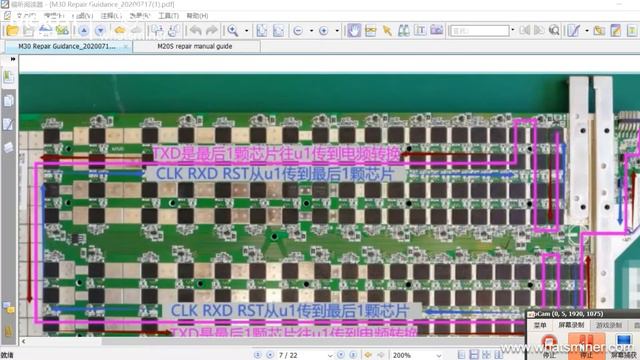
Task: Click the find text input box
Action: tap(479, 31)
